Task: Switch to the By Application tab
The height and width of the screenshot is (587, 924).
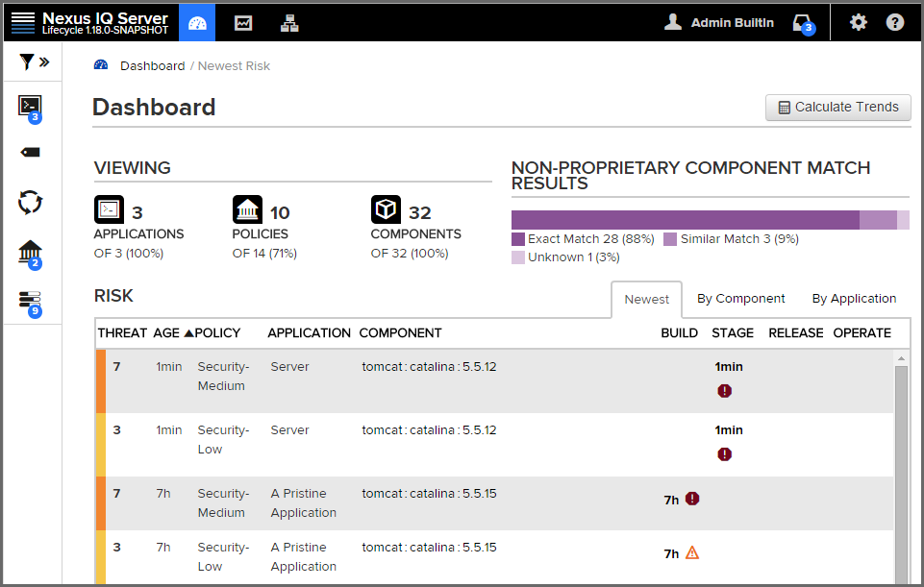Action: (x=854, y=299)
